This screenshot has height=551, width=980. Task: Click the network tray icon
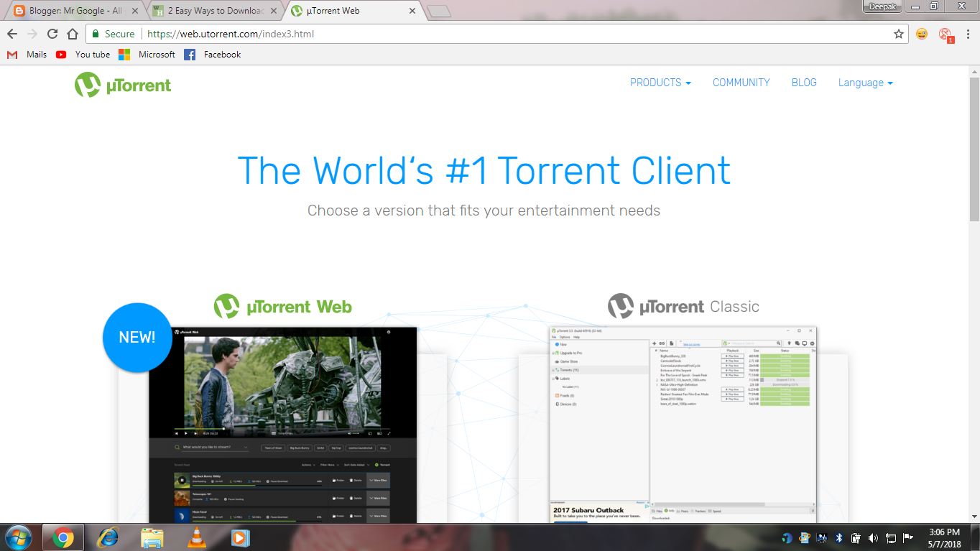pos(891,537)
